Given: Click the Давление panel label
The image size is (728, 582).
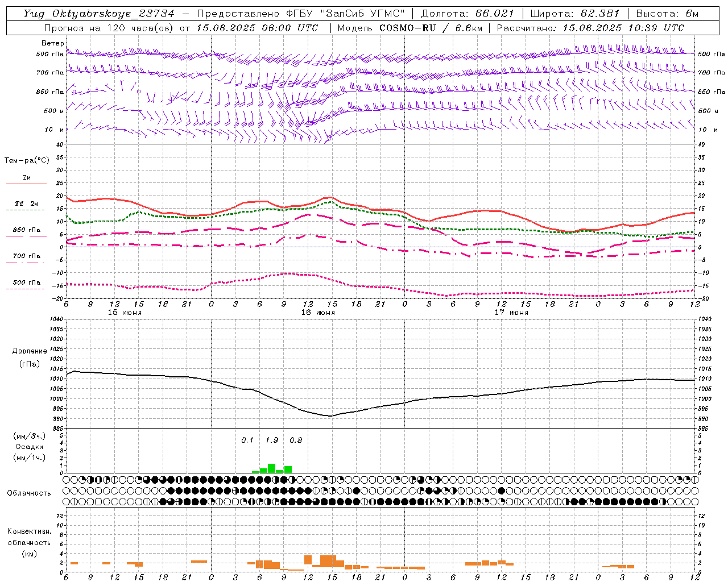Looking at the screenshot, I should 30,351.
